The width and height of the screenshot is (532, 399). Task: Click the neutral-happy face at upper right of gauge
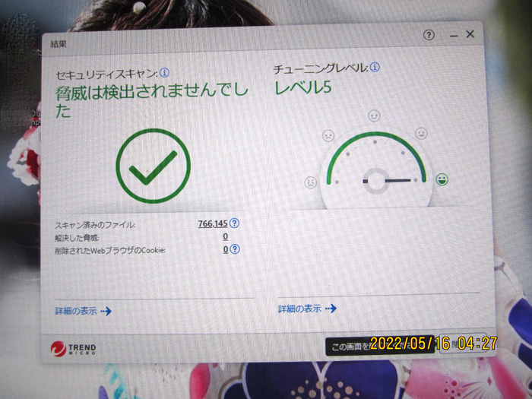point(421,134)
